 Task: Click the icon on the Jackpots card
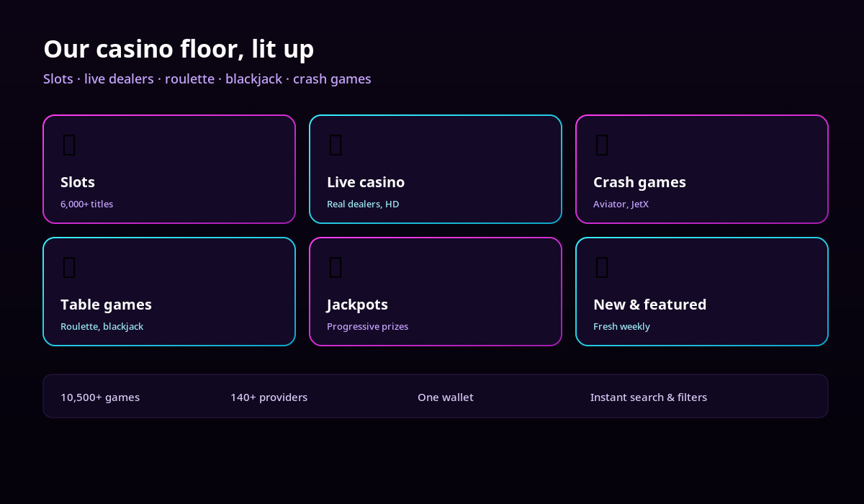(x=336, y=267)
